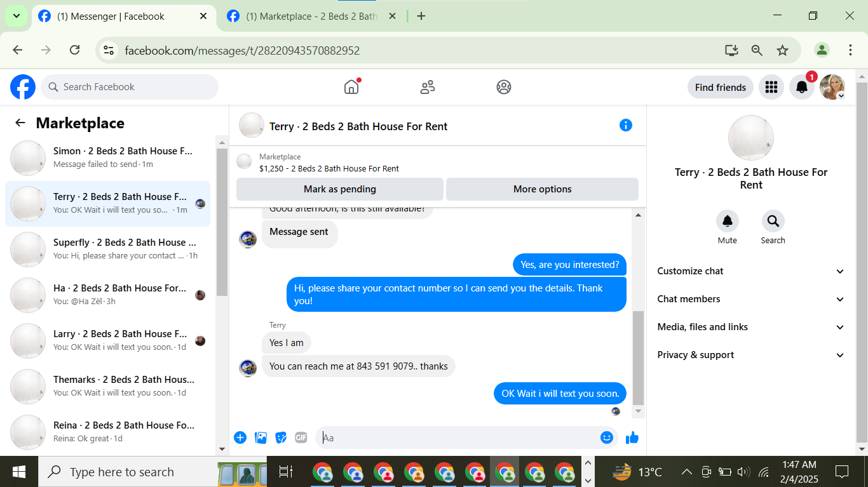
Task: Click the message with phone number 843 591 9079
Action: tap(358, 366)
